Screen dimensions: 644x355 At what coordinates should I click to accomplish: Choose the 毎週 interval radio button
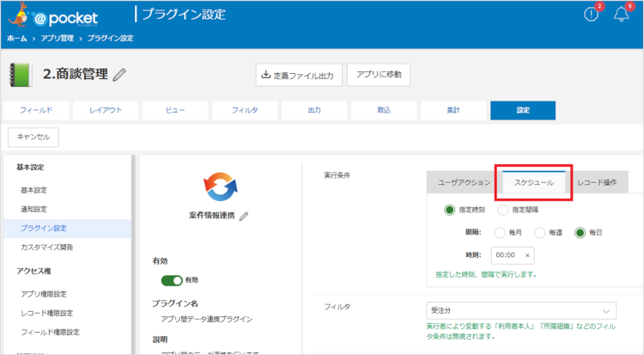click(x=539, y=232)
